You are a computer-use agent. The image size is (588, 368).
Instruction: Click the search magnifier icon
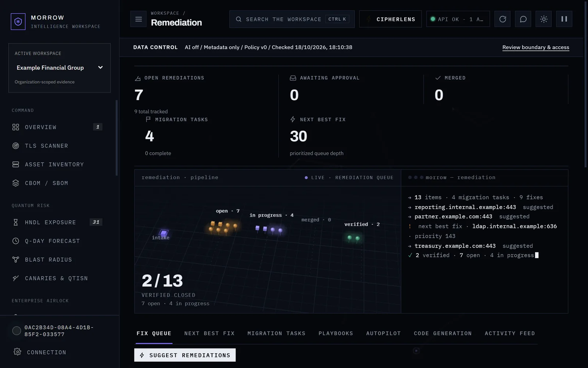click(x=239, y=19)
